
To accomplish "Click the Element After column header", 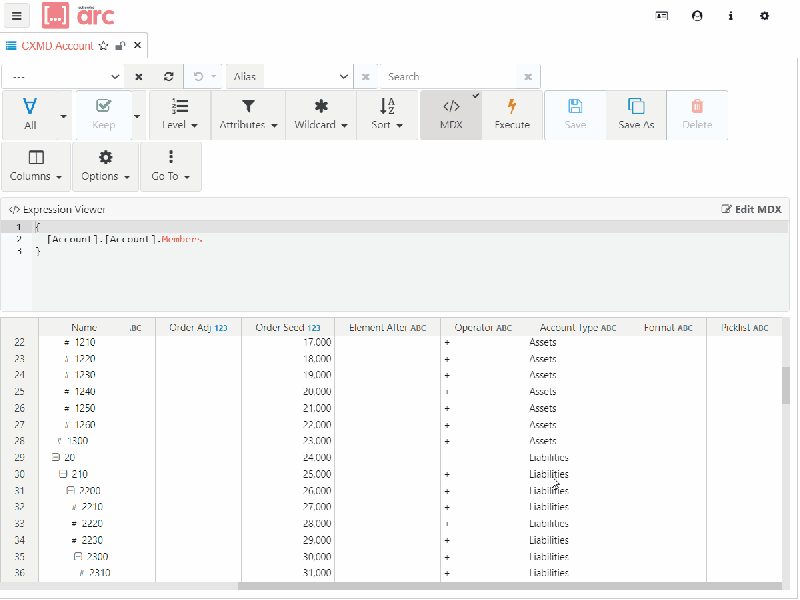I will coord(387,328).
